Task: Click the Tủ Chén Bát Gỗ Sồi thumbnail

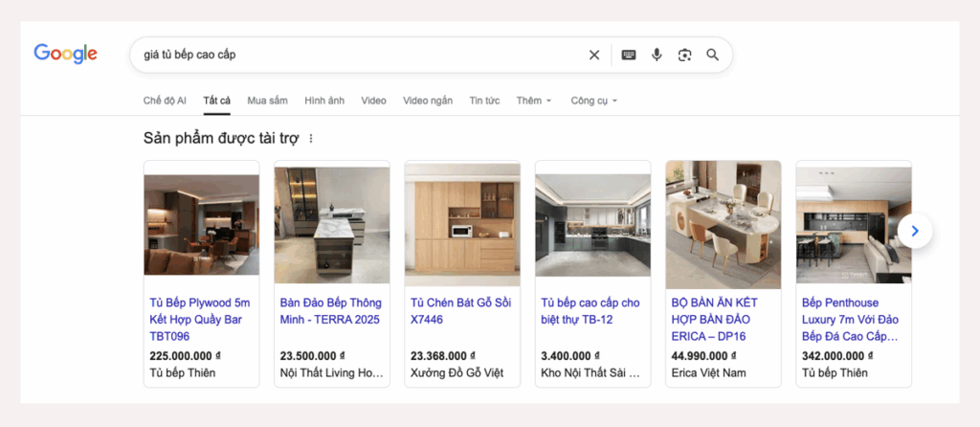Action: [x=462, y=224]
